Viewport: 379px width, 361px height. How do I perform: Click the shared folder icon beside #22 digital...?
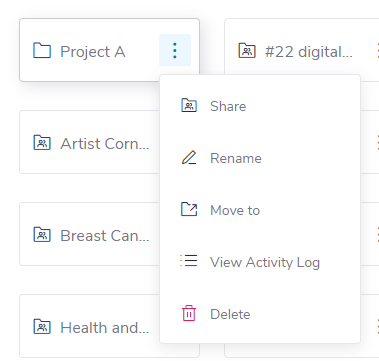click(x=247, y=50)
